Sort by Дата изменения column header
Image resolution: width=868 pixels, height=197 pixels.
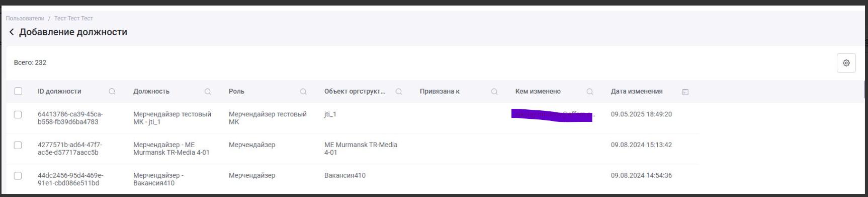pyautogui.click(x=636, y=91)
